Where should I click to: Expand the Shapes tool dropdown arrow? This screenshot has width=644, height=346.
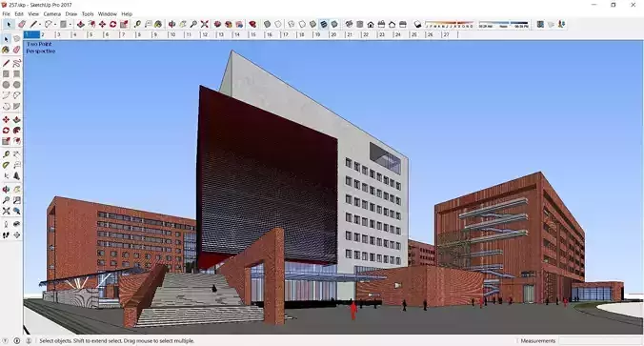pos(70,25)
